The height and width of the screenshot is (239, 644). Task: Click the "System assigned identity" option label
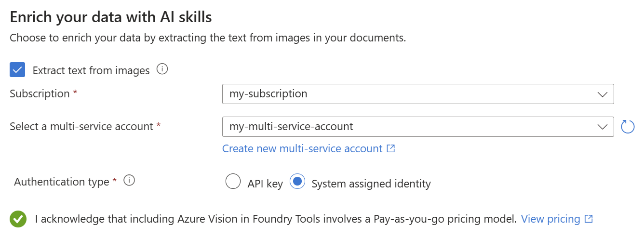pos(371,184)
